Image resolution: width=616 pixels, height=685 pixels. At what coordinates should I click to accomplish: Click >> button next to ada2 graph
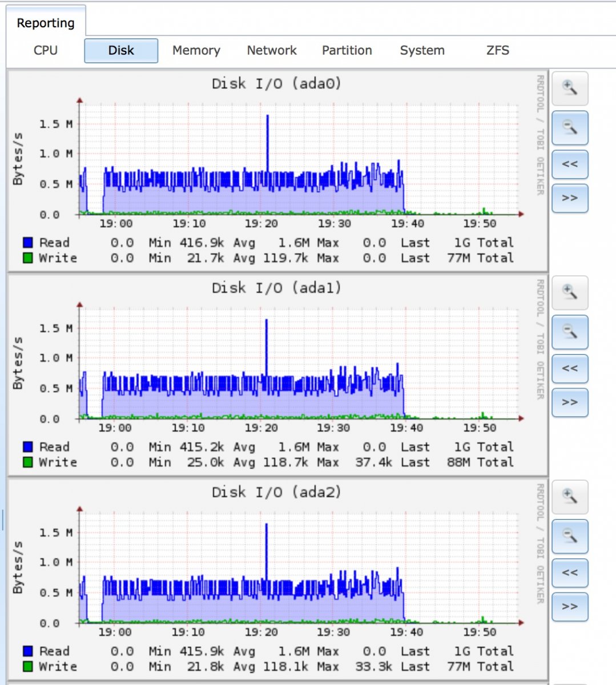click(x=570, y=607)
